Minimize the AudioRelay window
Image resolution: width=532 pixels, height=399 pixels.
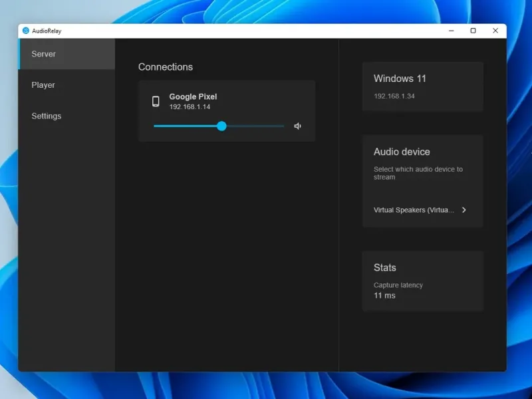[x=451, y=31]
